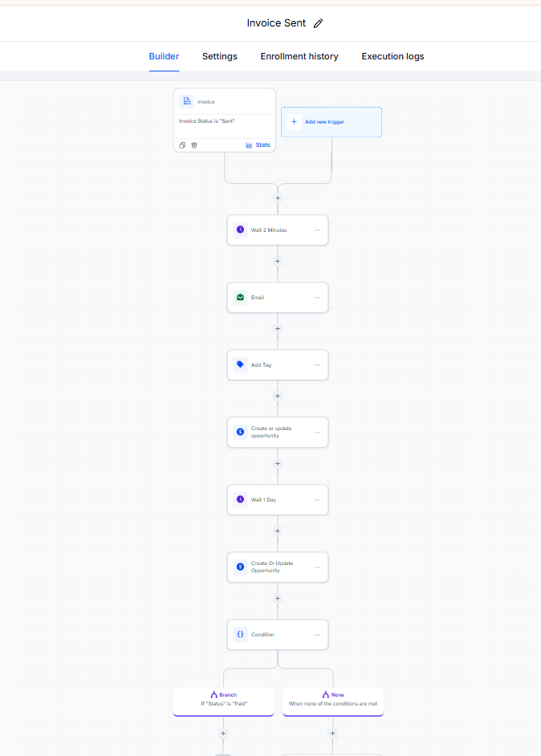Select the Email step envelope icon
541x756 pixels.
(240, 298)
